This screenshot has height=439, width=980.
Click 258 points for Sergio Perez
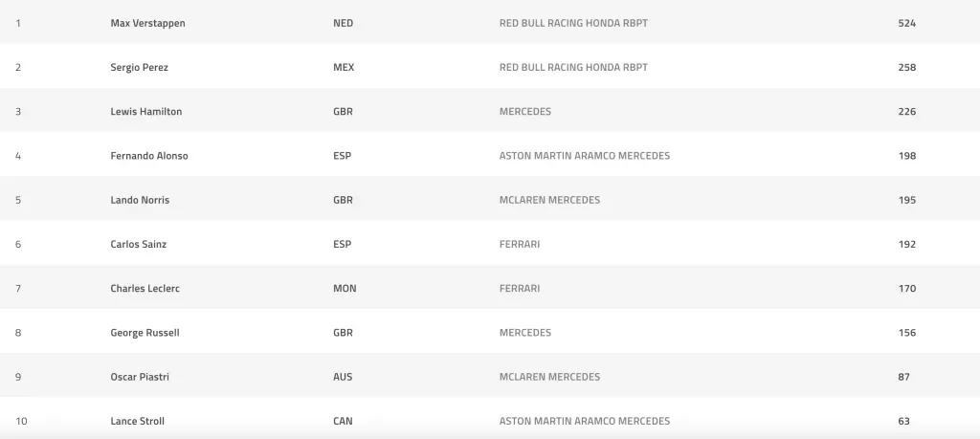[x=906, y=67]
